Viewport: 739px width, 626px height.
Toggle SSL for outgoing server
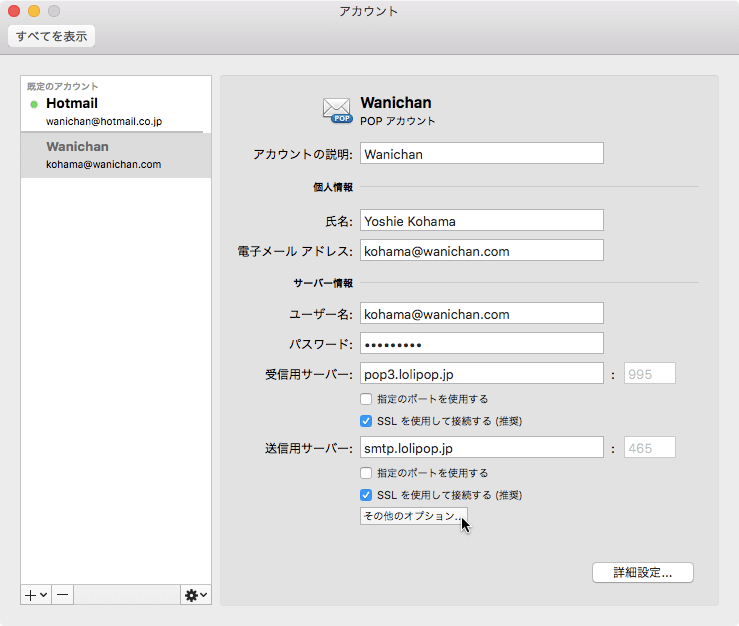pos(366,495)
